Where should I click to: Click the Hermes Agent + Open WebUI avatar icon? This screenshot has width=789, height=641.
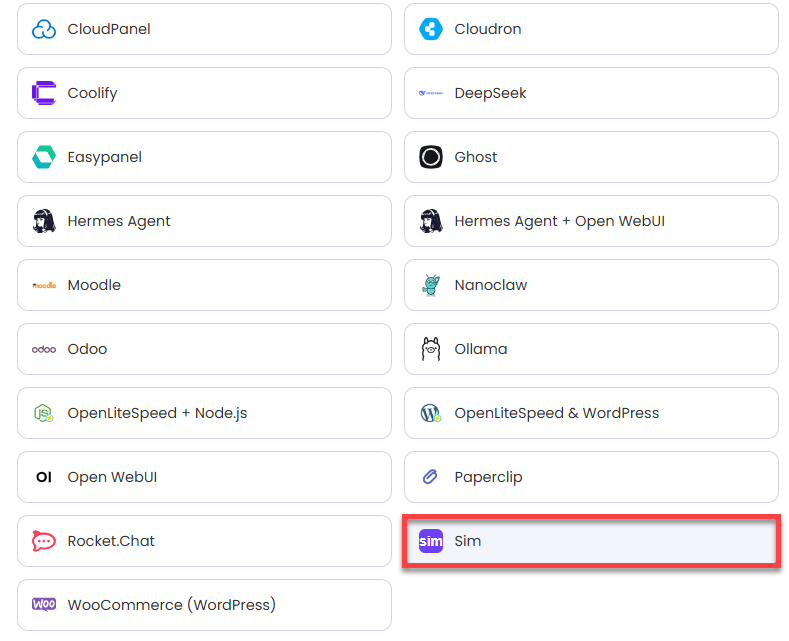431,221
